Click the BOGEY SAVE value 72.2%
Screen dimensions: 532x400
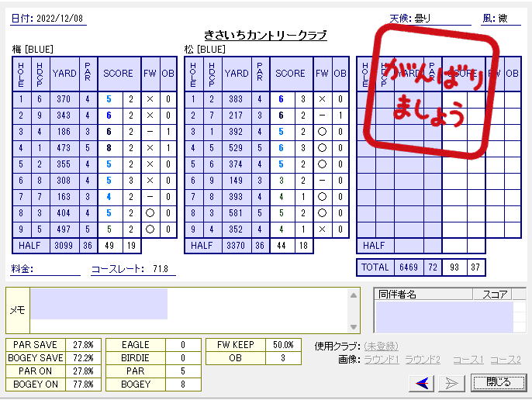83,358
